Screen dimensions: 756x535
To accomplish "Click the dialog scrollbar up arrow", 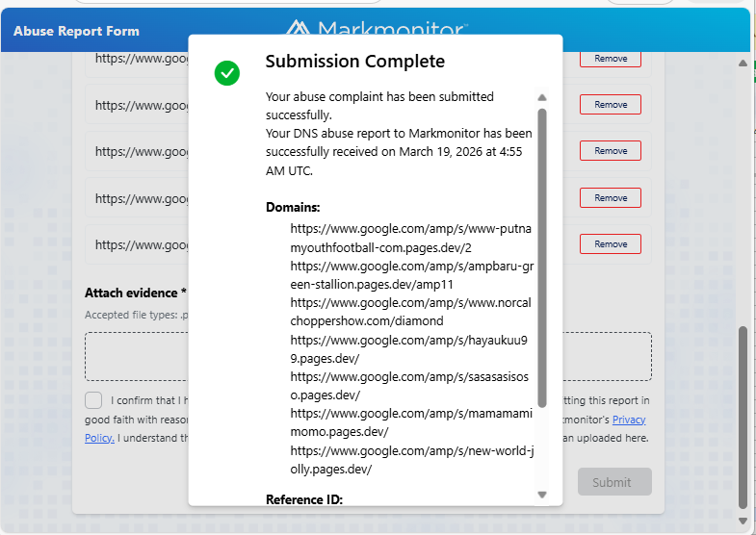I will (542, 98).
